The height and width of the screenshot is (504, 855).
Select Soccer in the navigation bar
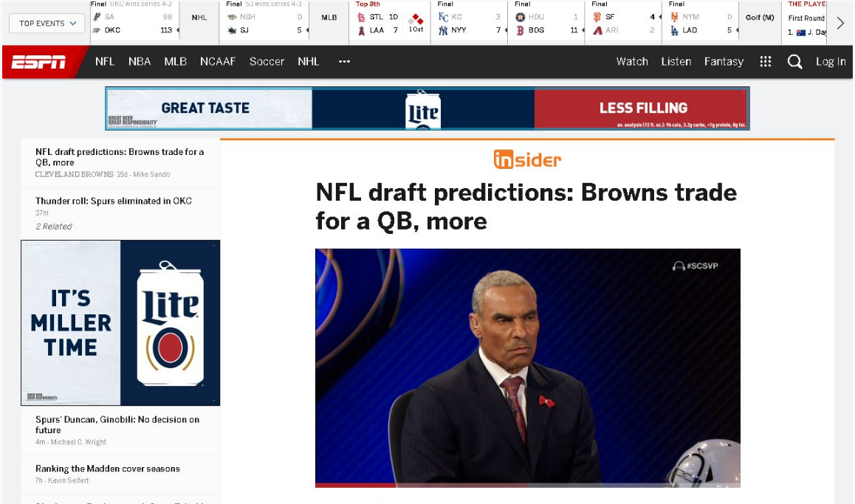pyautogui.click(x=267, y=62)
